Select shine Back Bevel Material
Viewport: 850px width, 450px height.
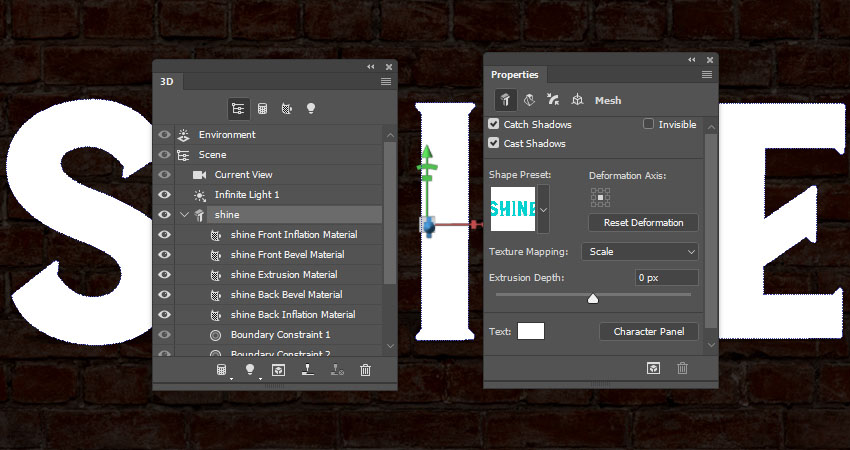coord(286,294)
